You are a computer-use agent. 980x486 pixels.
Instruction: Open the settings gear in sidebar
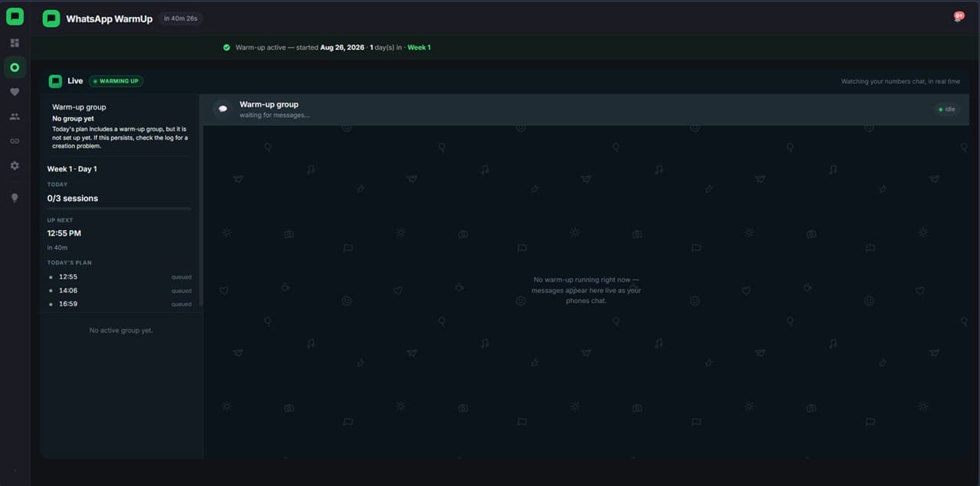[x=15, y=165]
